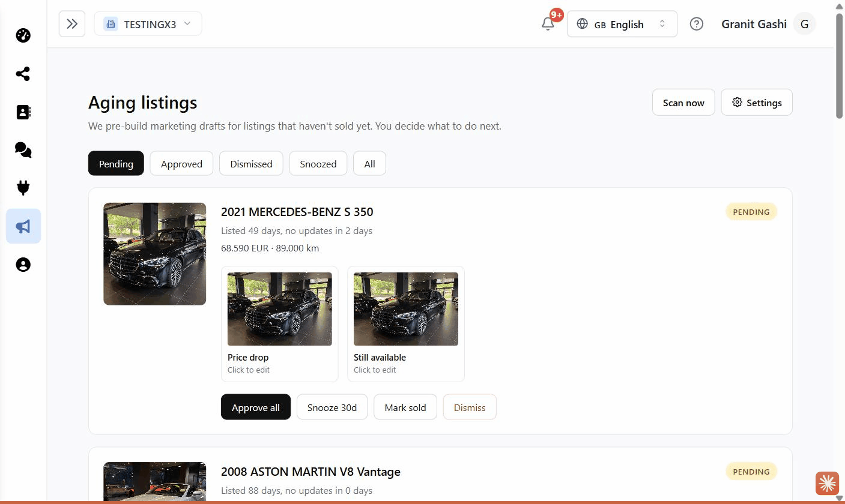The width and height of the screenshot is (845, 504).
Task: Open the GB English language selector
Action: pyautogui.click(x=622, y=24)
